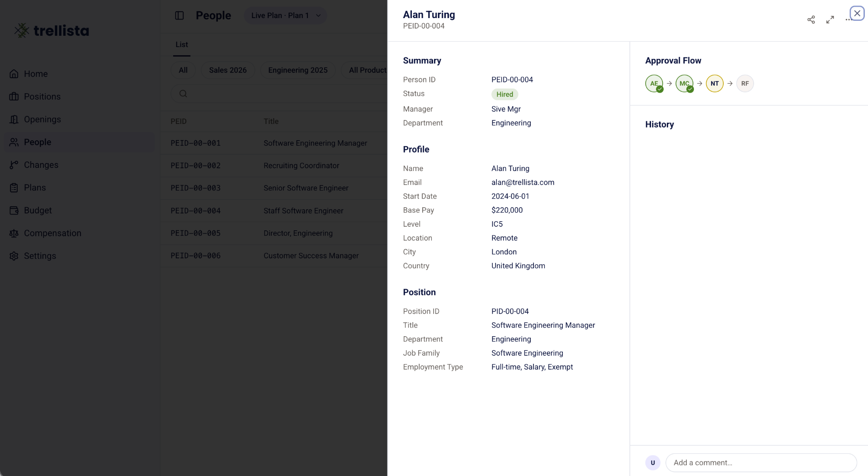Click the Employment Type value text

532,367
